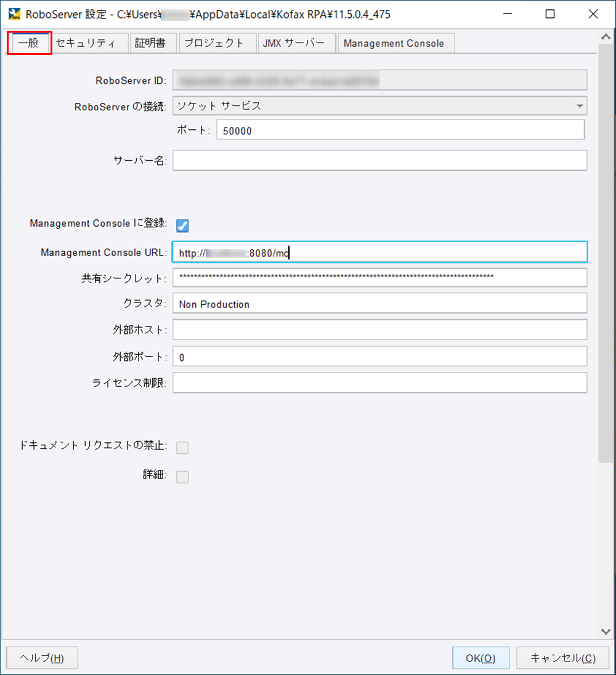The image size is (616, 675).
Task: Click the Management Console URL field
Action: [x=379, y=253]
